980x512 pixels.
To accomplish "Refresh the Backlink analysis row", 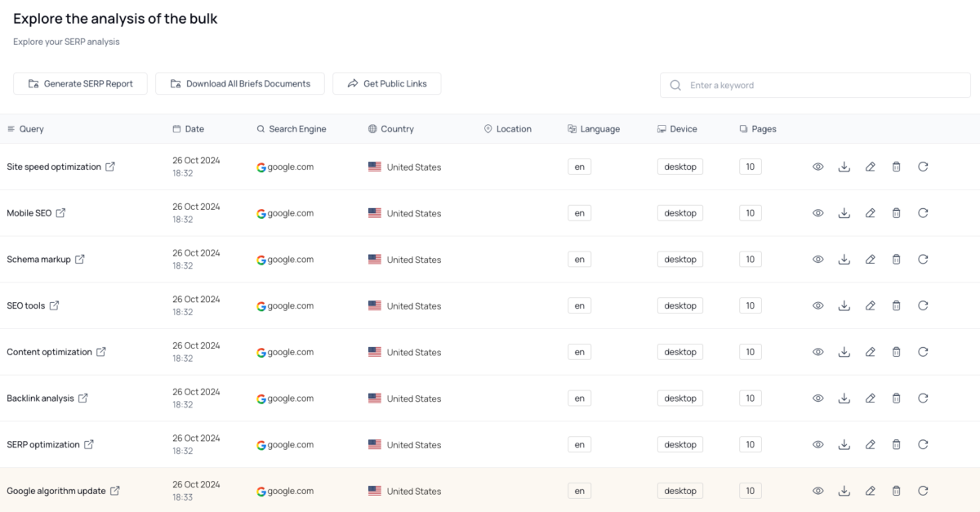I will point(923,398).
